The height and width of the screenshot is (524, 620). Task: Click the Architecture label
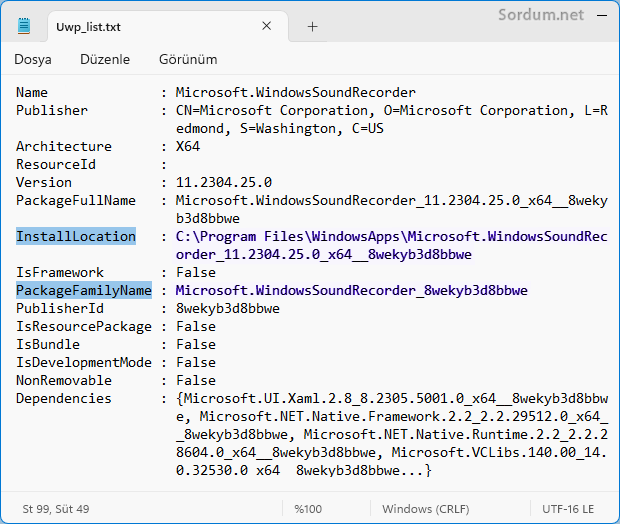(64, 146)
